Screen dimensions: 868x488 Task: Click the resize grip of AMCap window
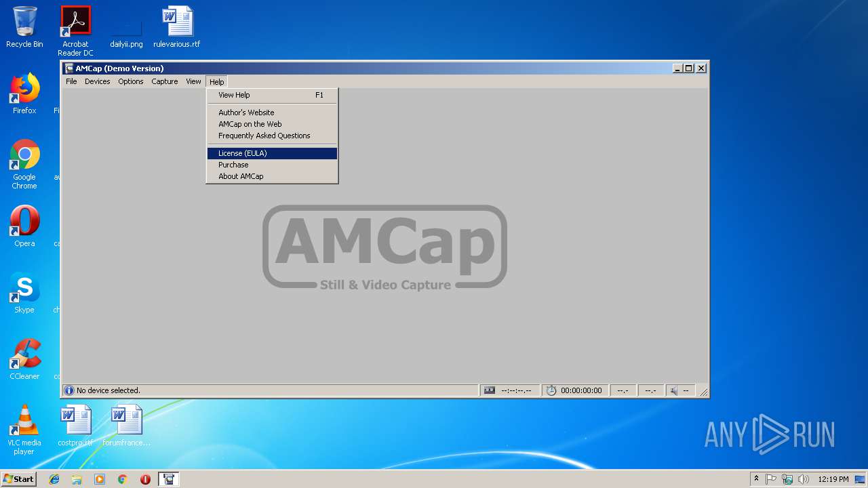704,392
